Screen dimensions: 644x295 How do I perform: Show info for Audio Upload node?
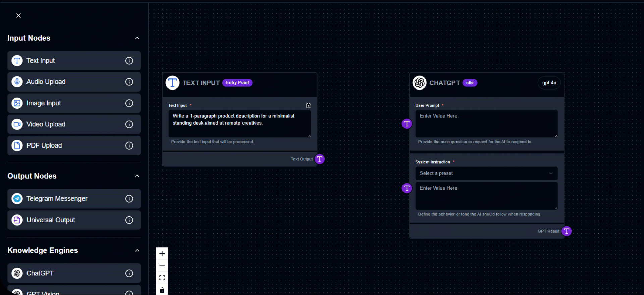point(129,82)
